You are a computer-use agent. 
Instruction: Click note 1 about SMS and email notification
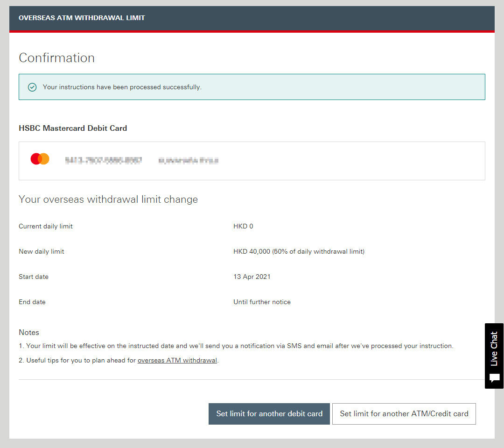pyautogui.click(x=236, y=346)
